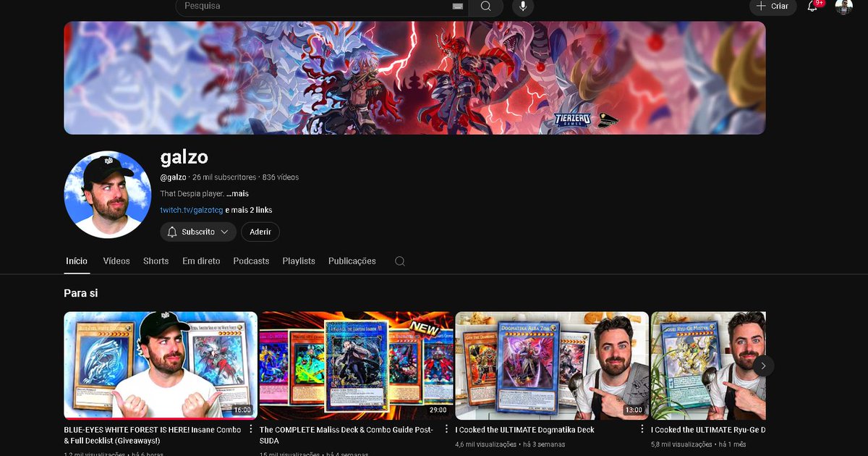Viewport: 868px width, 456px height.
Task: Click the channel banner image
Action: (414, 77)
